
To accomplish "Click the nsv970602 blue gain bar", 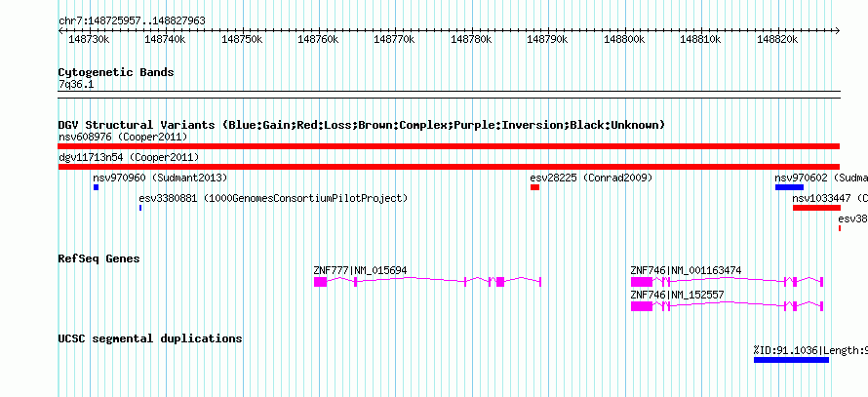I will (x=789, y=187).
